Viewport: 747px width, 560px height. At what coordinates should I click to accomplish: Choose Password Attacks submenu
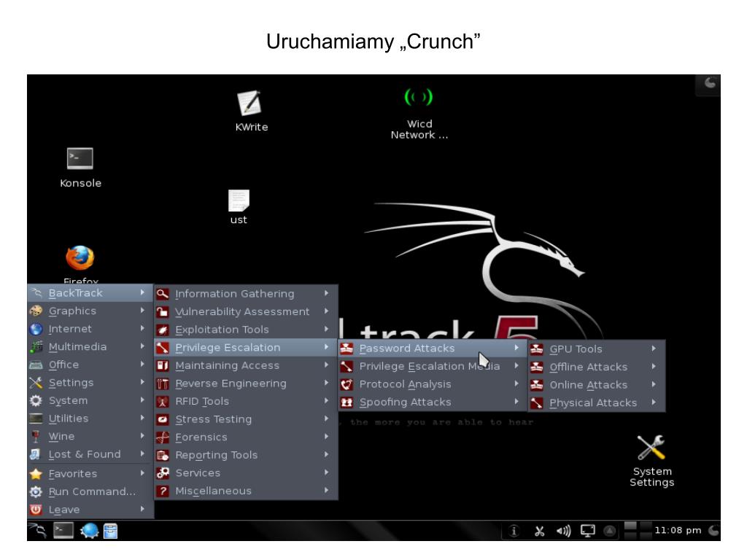click(x=432, y=349)
